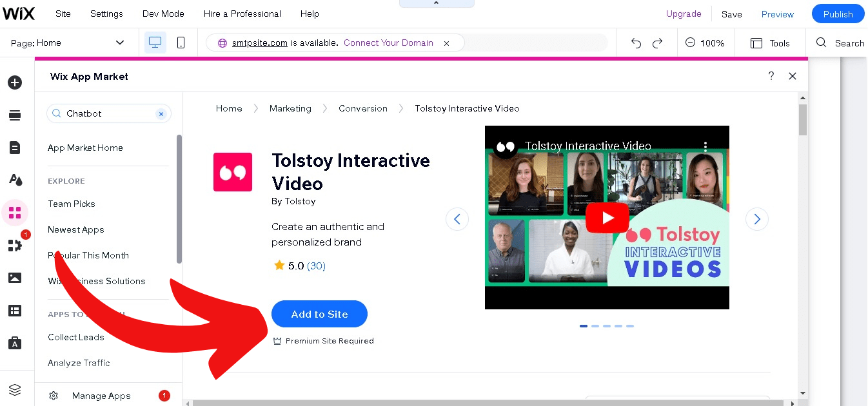Viewport: 868px width, 406px height.
Task: Go to Conversion breadcrumb
Action: pyautogui.click(x=363, y=108)
